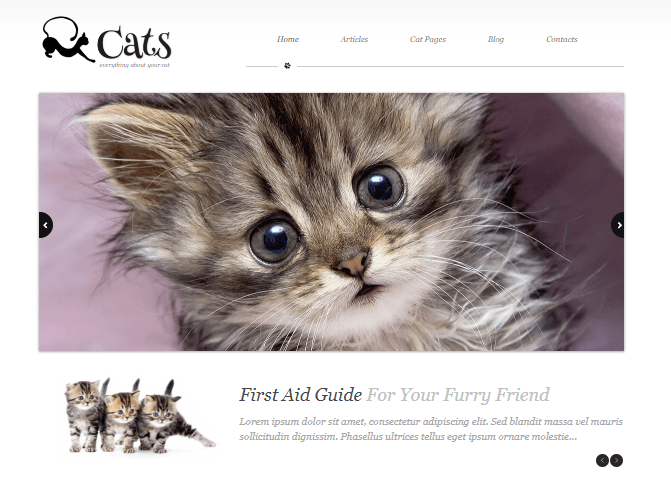Click the kitten's nose in the banner photo
The height and width of the screenshot is (481, 671).
pyautogui.click(x=352, y=264)
